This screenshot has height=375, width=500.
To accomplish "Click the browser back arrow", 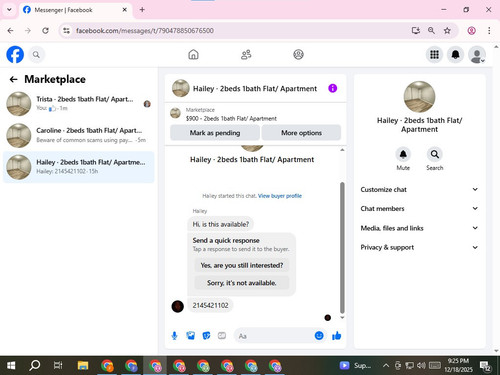I will [x=10, y=31].
